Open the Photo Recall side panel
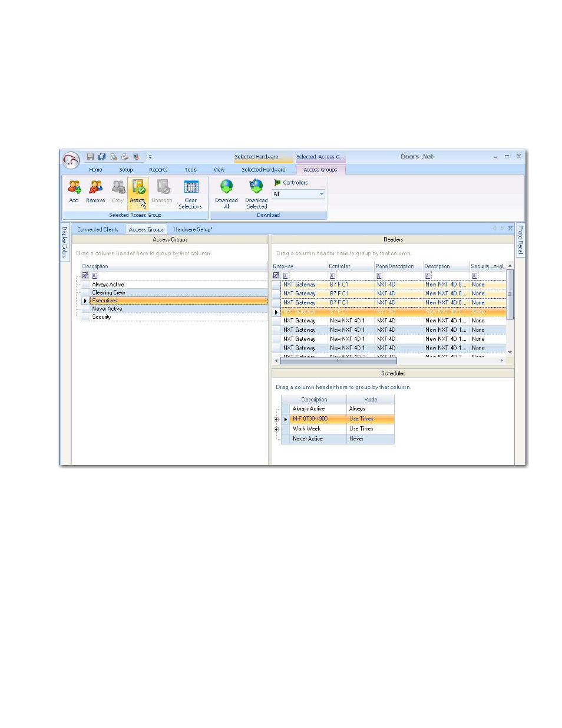 coord(520,240)
